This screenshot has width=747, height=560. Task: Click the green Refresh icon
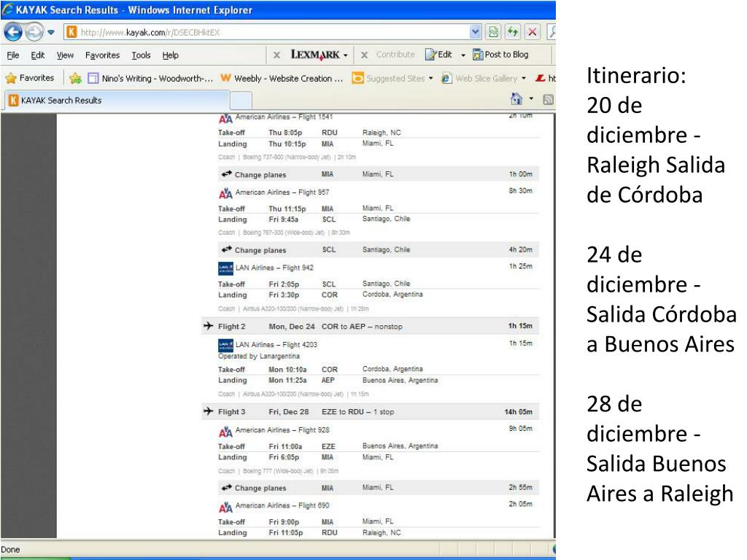tap(513, 32)
